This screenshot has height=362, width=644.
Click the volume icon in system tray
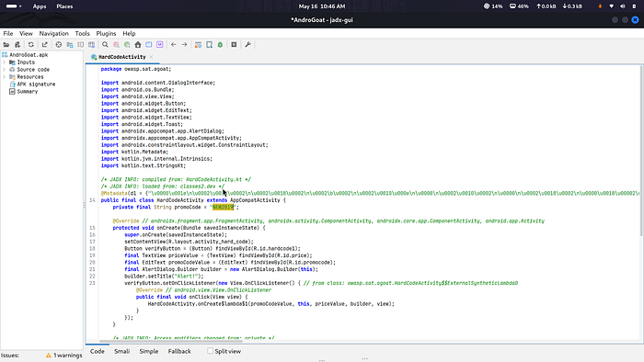pyautogui.click(x=623, y=6)
